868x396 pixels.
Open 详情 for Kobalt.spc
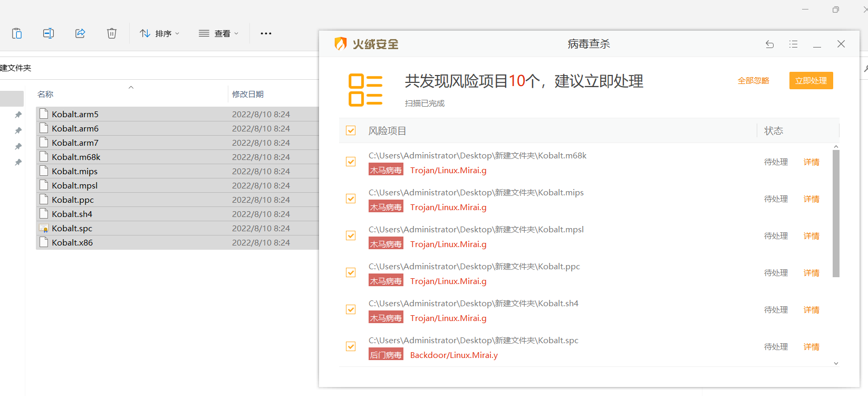point(811,347)
